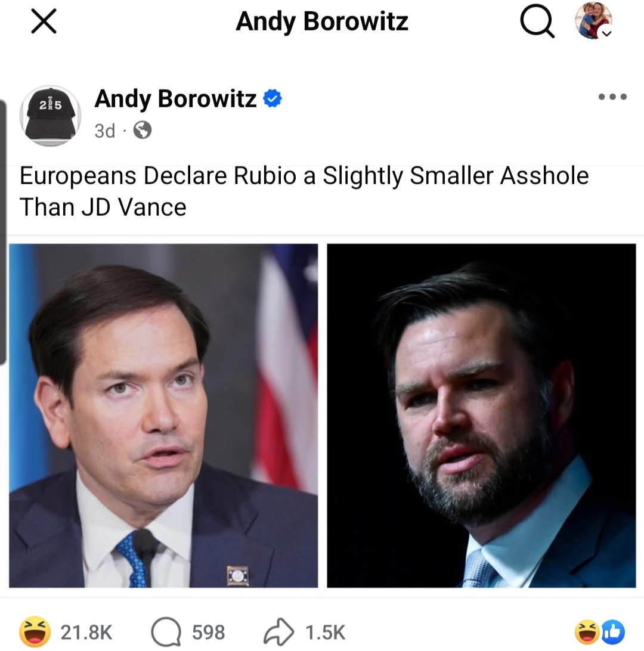Tap the 3d post timestamp

104,131
